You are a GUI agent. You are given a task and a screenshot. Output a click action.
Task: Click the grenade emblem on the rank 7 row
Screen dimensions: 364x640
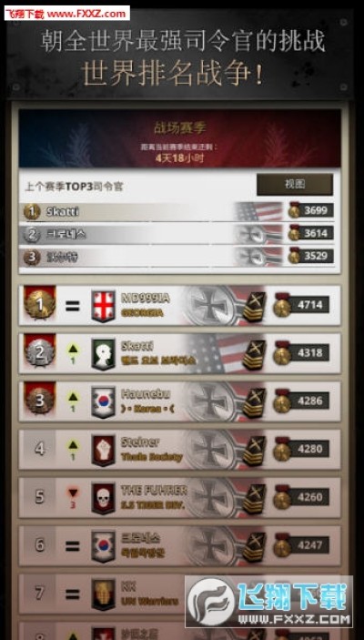click(x=103, y=594)
